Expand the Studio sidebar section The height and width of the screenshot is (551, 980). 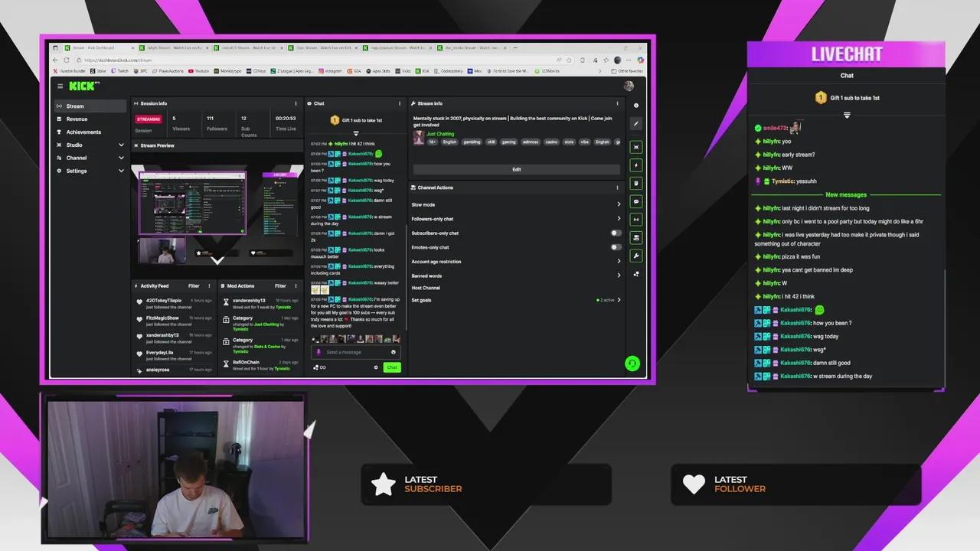[121, 145]
